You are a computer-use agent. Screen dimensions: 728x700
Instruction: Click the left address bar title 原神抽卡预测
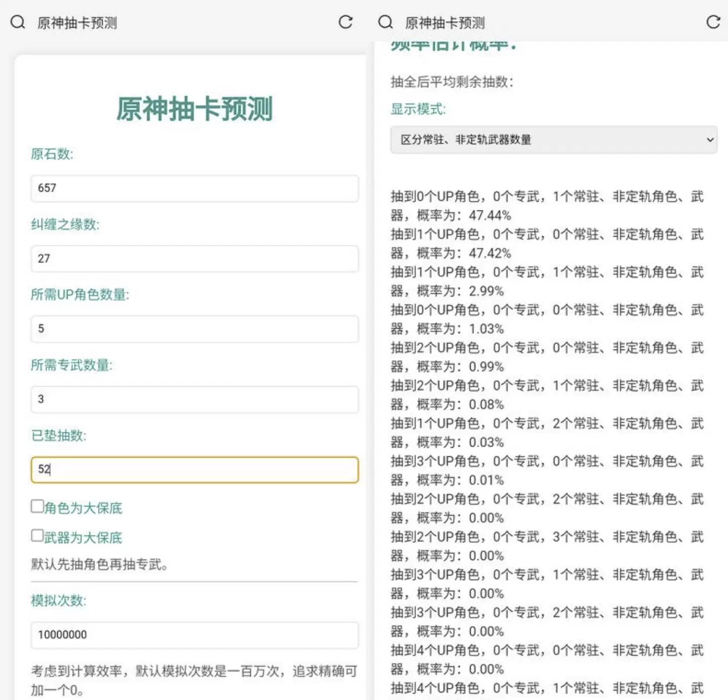77,23
